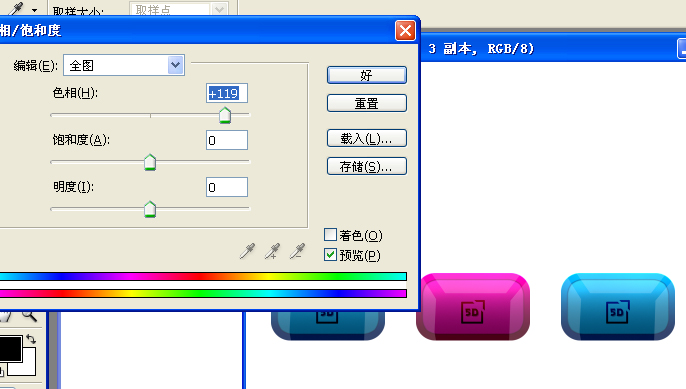The height and width of the screenshot is (389, 686).
Task: Click the black foreground color swatch
Action: pyautogui.click(x=11, y=349)
